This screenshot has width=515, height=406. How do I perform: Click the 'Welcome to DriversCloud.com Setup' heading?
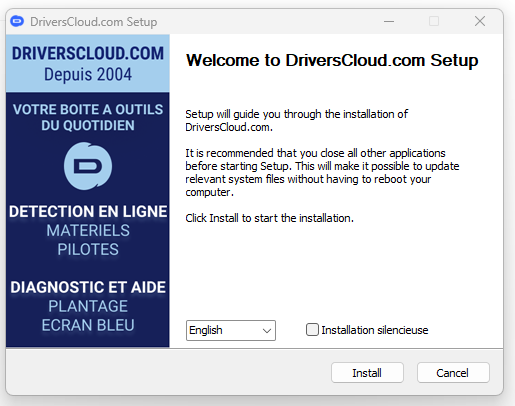point(332,61)
